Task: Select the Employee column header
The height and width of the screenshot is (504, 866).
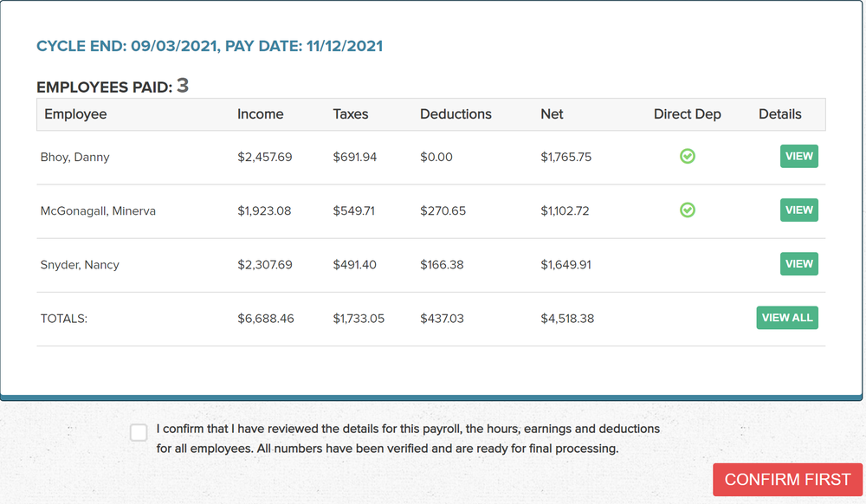Action: [x=75, y=113]
